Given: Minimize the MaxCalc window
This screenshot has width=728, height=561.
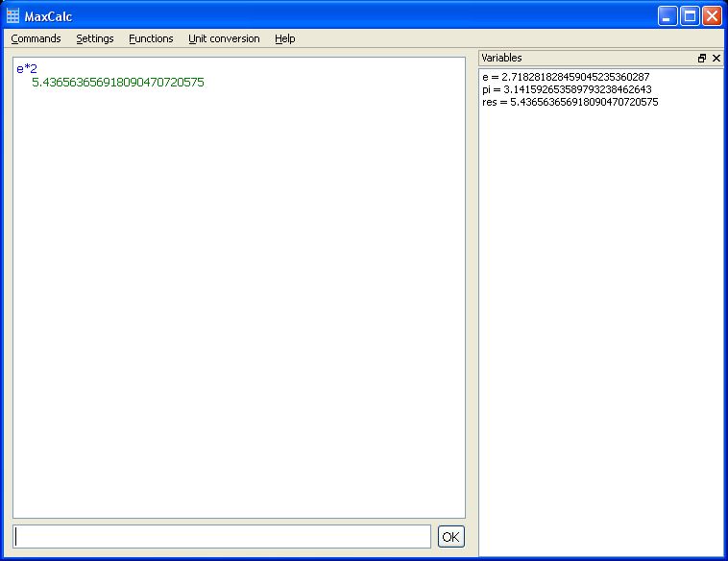Looking at the screenshot, I should click(667, 16).
